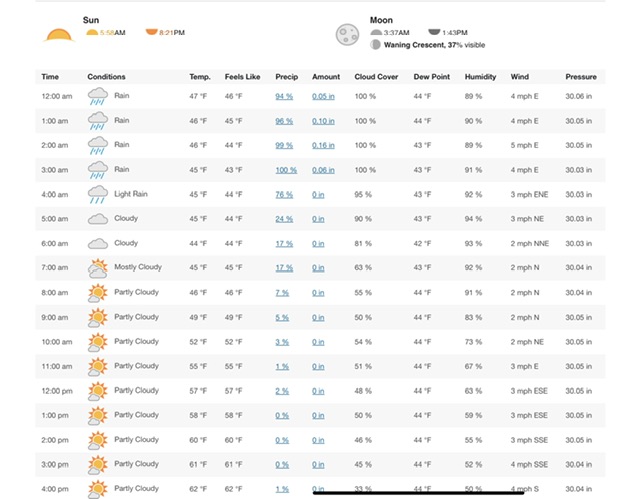Click the Wind column header
640x499 pixels.
point(520,77)
